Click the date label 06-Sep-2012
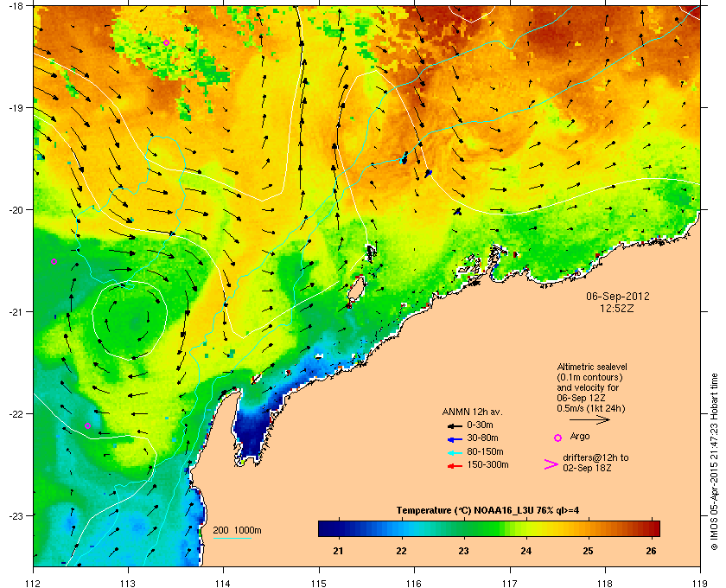This screenshot has height=588, width=726. pos(618,297)
